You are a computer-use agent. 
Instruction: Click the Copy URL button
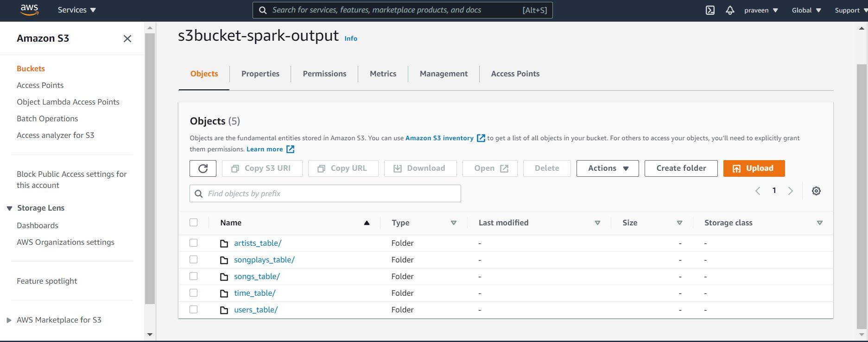tap(343, 168)
